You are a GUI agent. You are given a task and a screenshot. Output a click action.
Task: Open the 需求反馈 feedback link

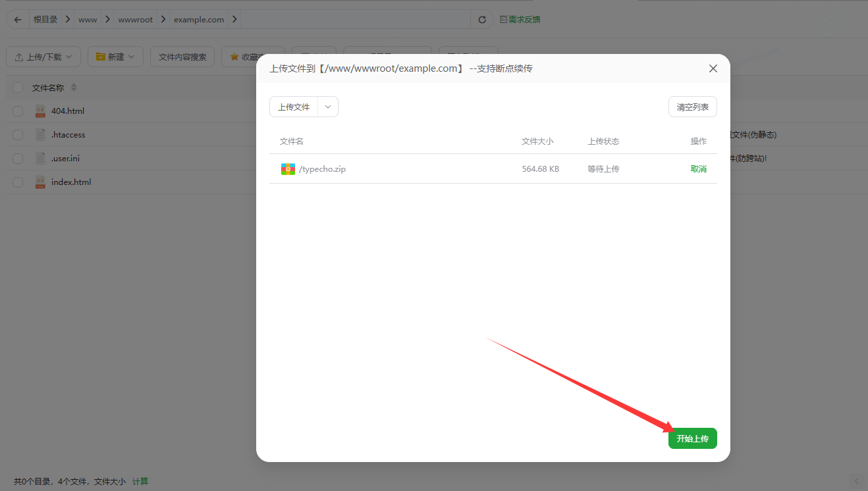tap(520, 20)
